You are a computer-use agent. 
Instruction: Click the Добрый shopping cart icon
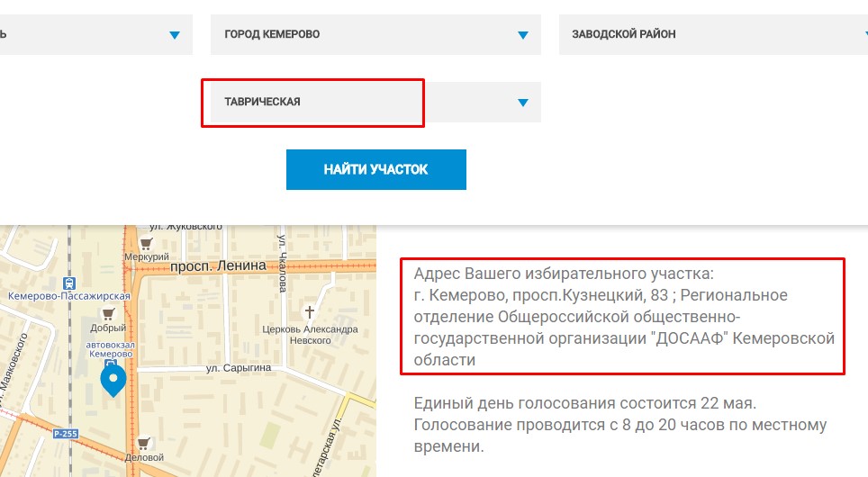click(x=108, y=314)
